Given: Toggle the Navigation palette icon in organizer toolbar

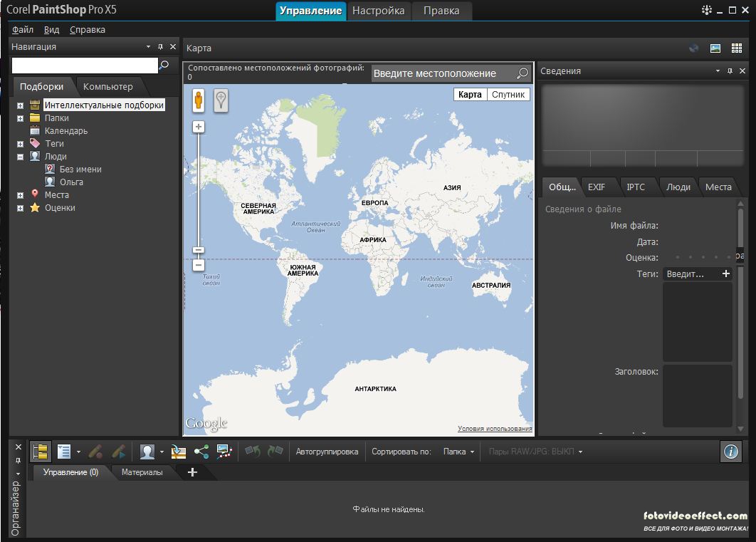Looking at the screenshot, I should tap(41, 452).
